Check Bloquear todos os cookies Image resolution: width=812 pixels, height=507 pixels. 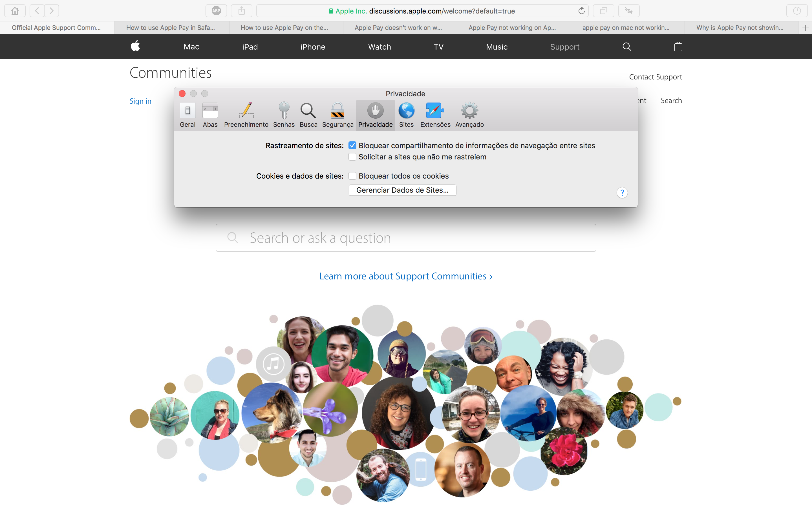[352, 176]
